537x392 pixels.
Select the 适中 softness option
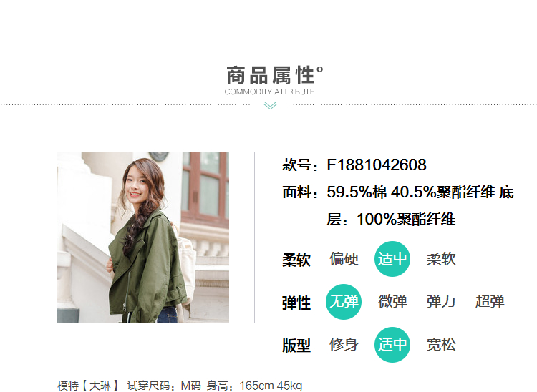tap(392, 259)
